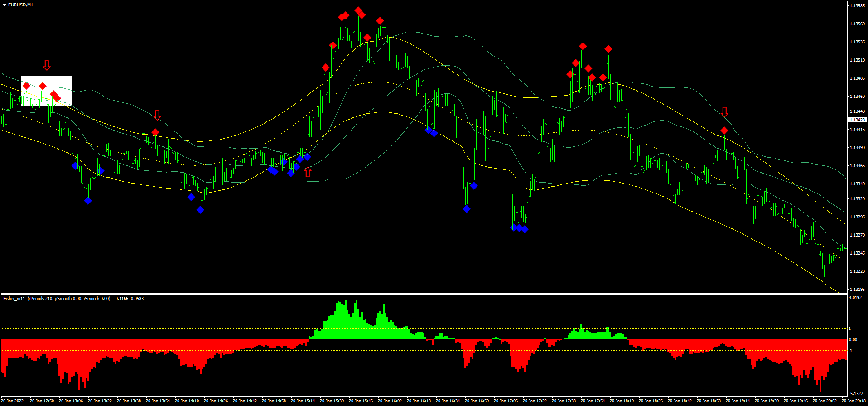
Task: Click the 20 Jan 15:30 time axis label
Action: click(x=332, y=401)
